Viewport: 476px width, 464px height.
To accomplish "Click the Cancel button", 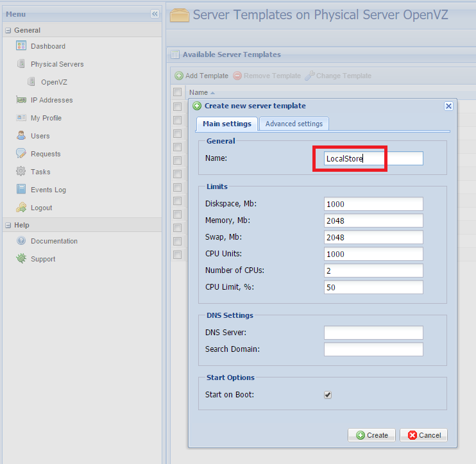I will [x=423, y=435].
